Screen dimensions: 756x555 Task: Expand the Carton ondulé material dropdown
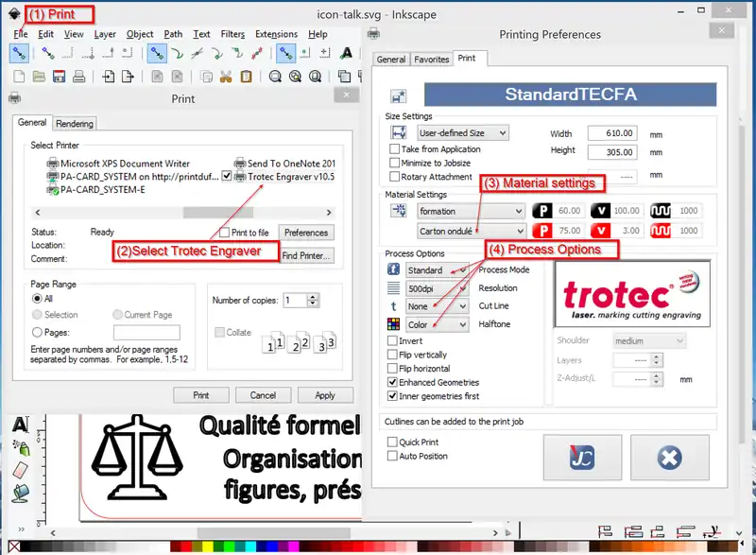[x=471, y=231]
